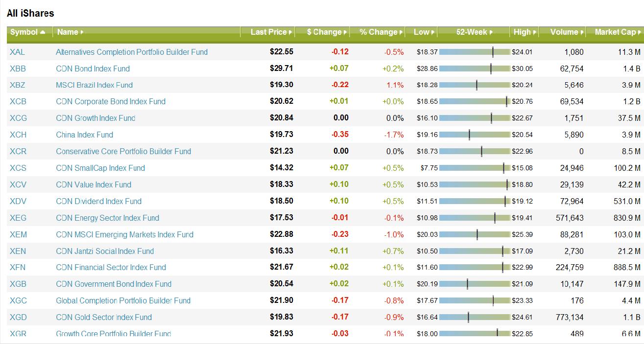Open Global Completion Portfolio Builder Fund link

(123, 300)
